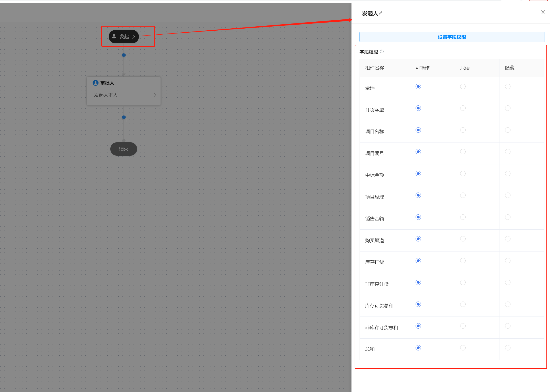
Task: Select 只读 for 全选 row
Action: coord(463,86)
